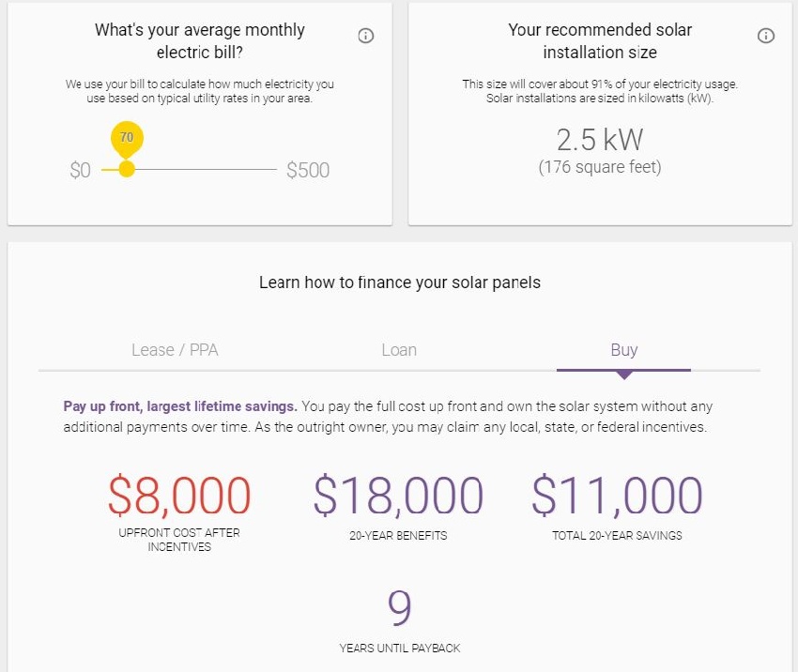Image resolution: width=798 pixels, height=672 pixels.
Task: Click the yellow slider handle on bill track
Action: click(x=127, y=169)
